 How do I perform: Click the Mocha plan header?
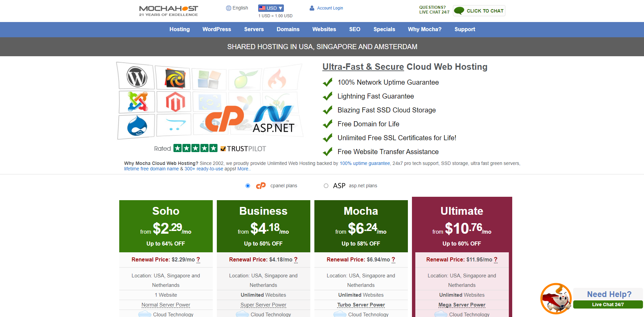(x=361, y=226)
